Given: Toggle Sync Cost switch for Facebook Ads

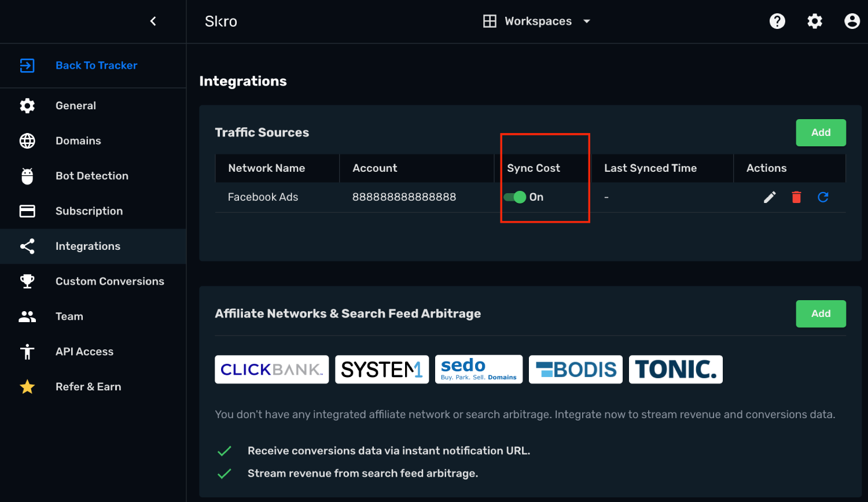Looking at the screenshot, I should click(514, 197).
